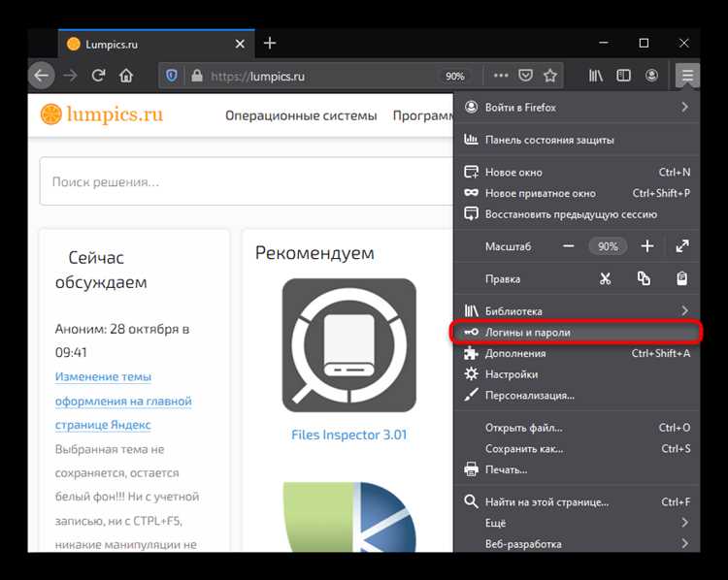Show sidebars toolbar icon
This screenshot has width=728, height=580.
623,76
